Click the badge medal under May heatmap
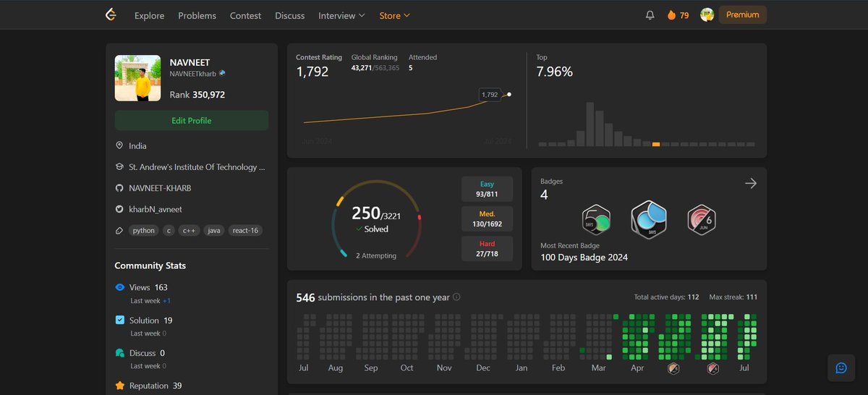 click(673, 369)
